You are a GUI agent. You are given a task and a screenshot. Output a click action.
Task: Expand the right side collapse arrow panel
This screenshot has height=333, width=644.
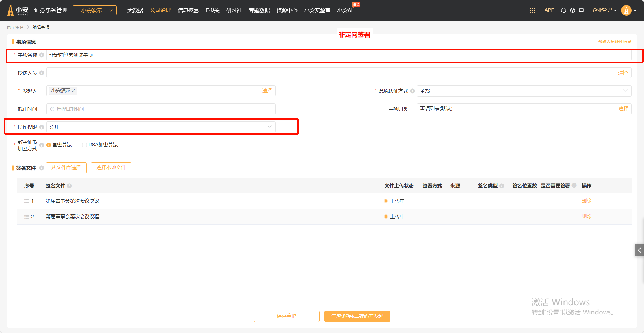pyautogui.click(x=639, y=250)
